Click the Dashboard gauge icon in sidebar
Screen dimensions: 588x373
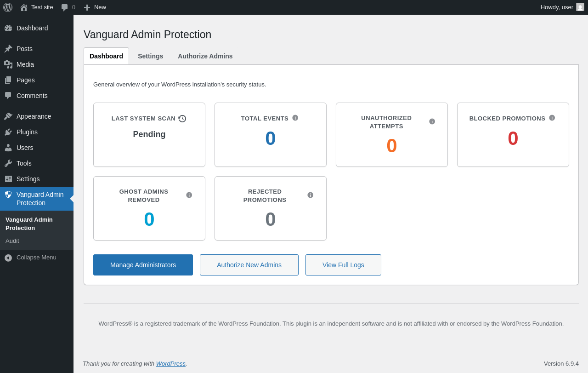[8, 28]
